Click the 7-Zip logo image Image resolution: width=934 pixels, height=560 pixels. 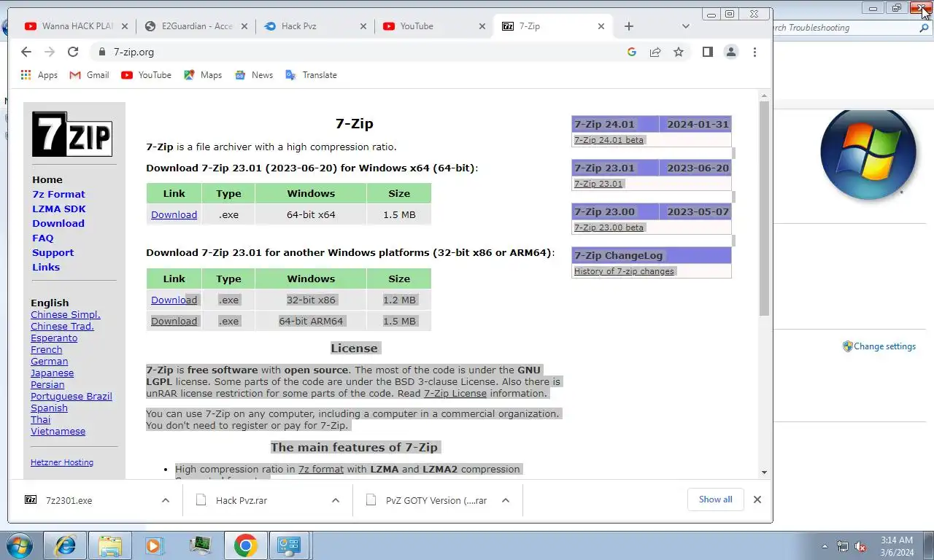coord(72,134)
